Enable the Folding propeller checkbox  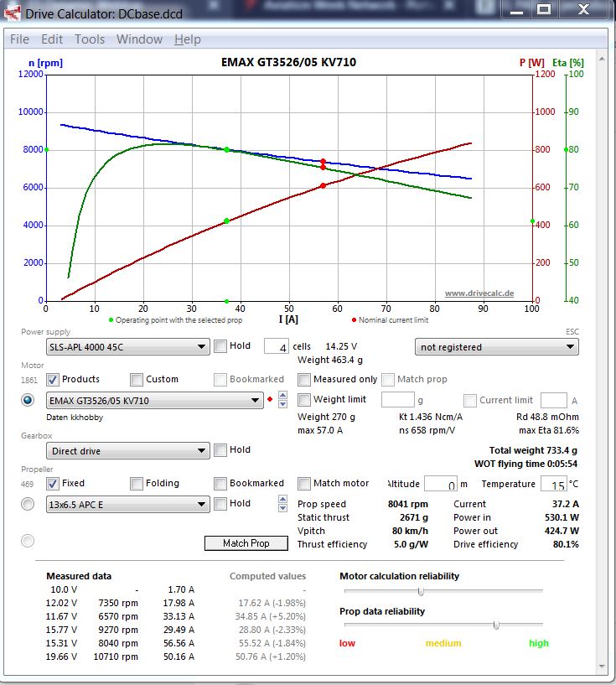click(x=137, y=484)
